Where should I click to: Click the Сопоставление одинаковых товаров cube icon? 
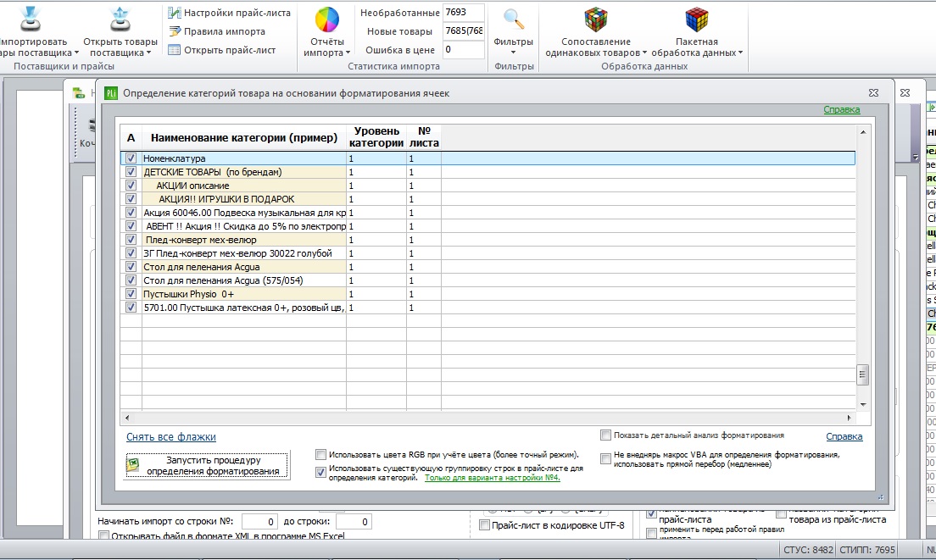pyautogui.click(x=596, y=19)
